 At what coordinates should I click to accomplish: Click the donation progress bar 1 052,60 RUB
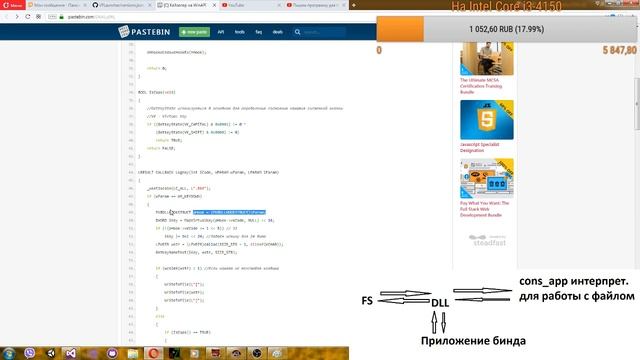point(507,29)
